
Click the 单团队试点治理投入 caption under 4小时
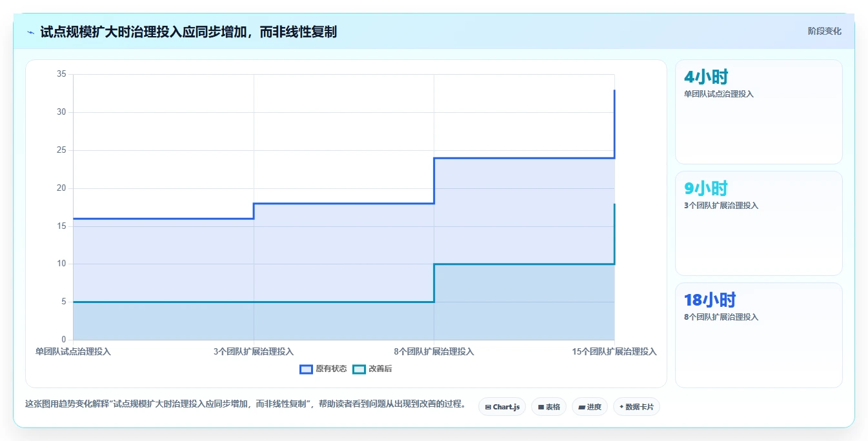tap(719, 94)
